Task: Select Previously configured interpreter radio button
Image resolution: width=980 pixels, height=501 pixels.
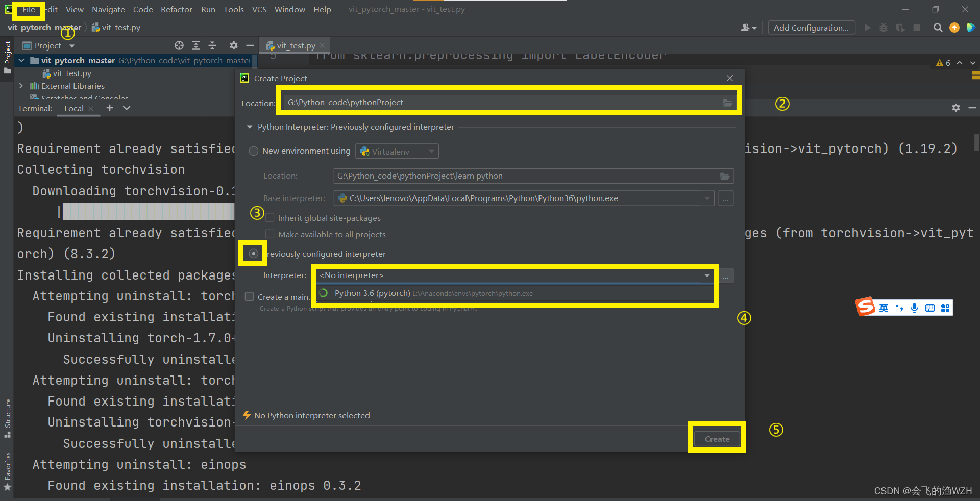Action: (x=253, y=254)
